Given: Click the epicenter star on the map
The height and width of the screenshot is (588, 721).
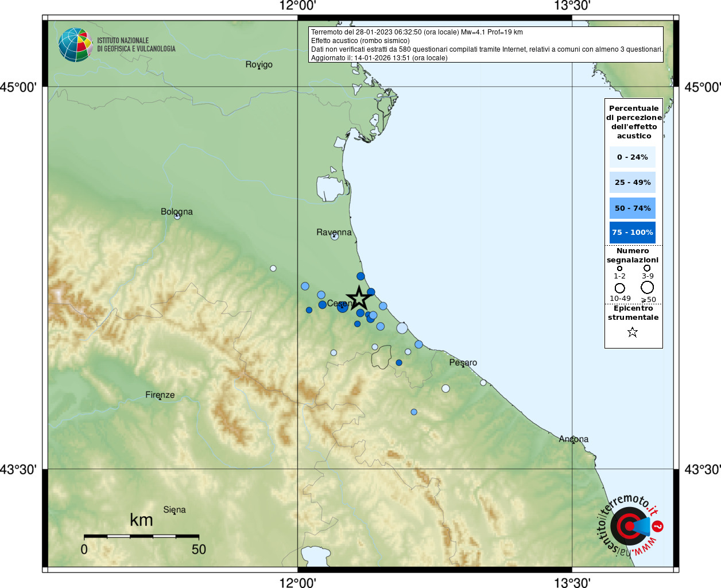Looking at the screenshot, I should coord(359,298).
